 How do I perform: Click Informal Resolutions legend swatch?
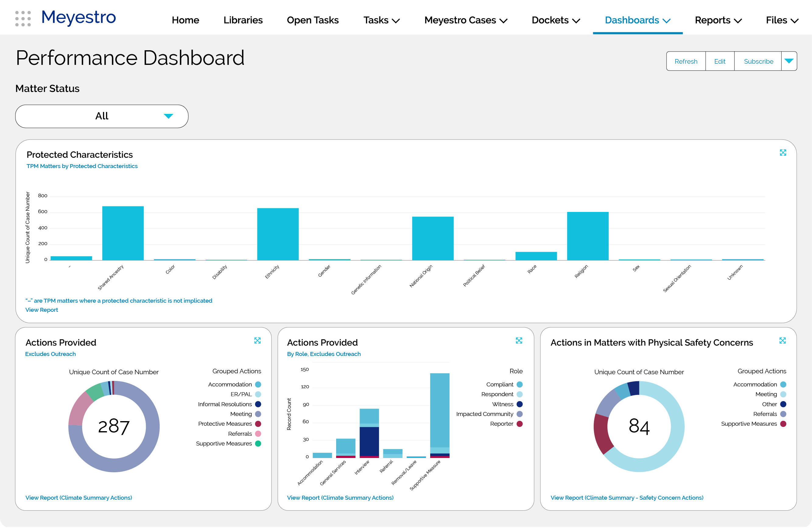pos(258,404)
